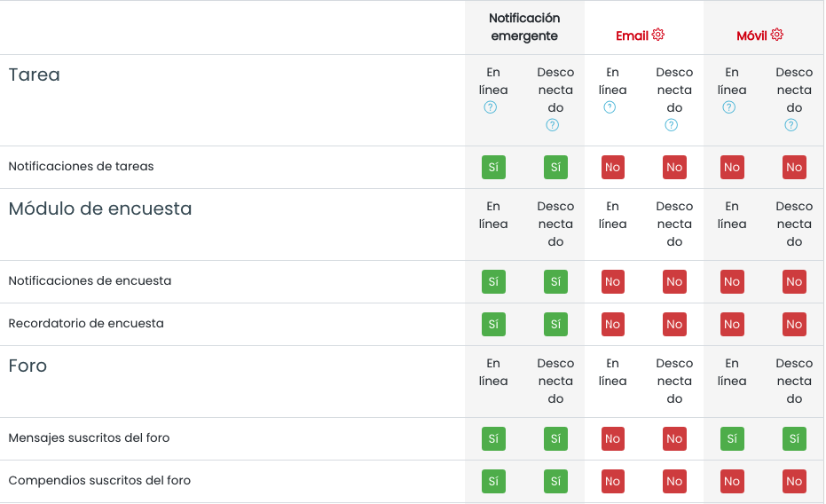This screenshot has height=504, width=826.
Task: Click help icon under popup En línea
Action: click(491, 107)
